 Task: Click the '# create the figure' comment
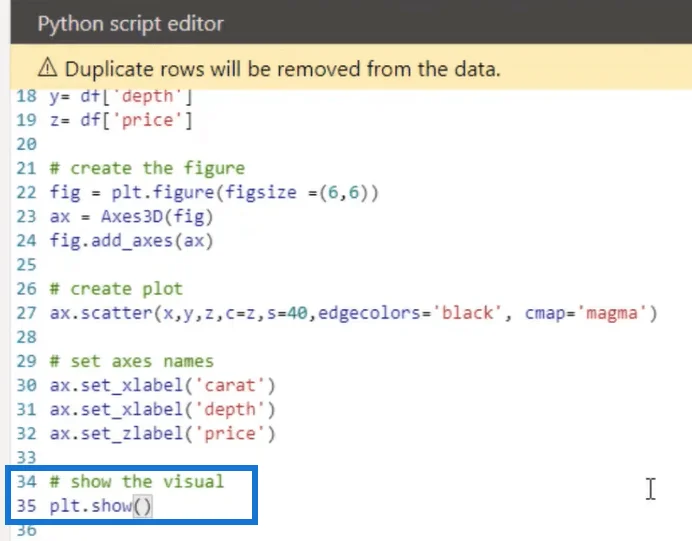pos(147,168)
